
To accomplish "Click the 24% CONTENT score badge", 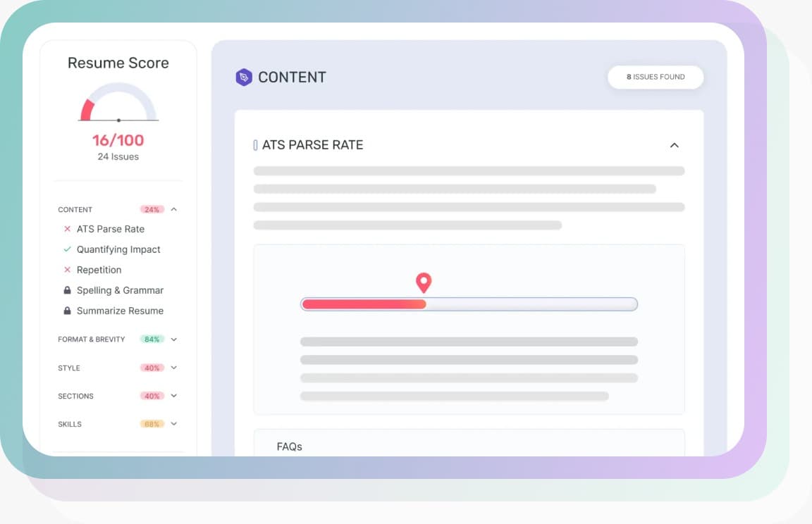I will 152,209.
